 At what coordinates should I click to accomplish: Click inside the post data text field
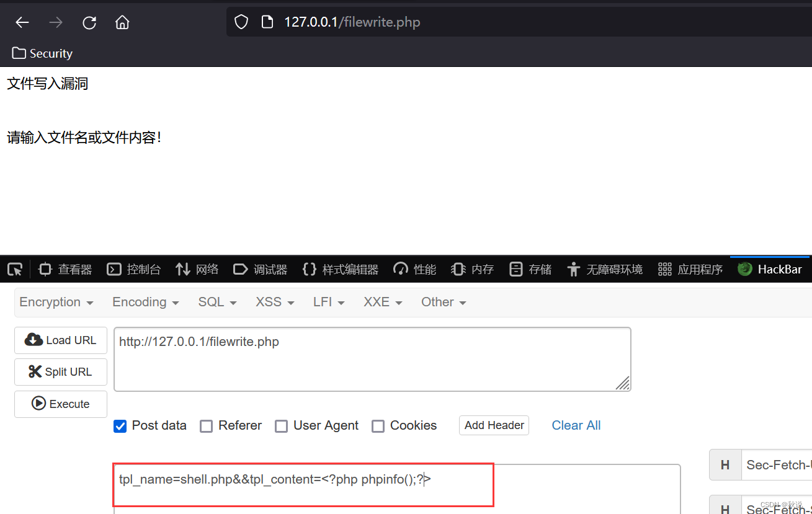397,490
